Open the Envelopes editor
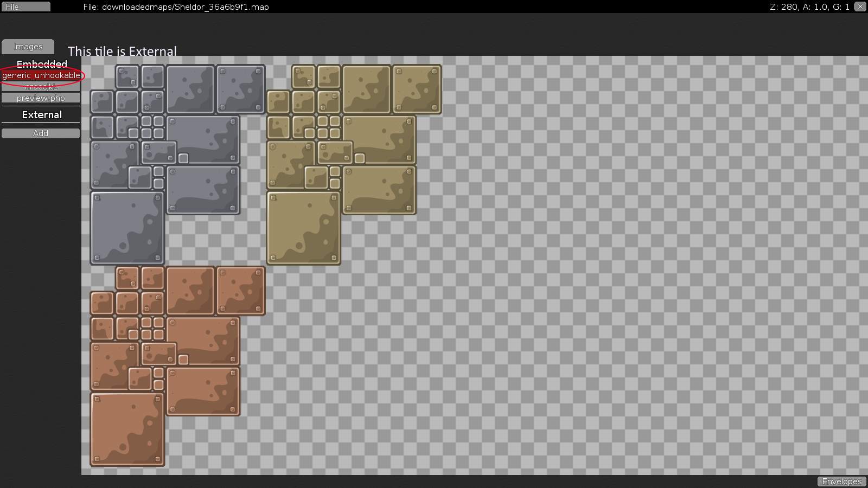 coord(841,481)
